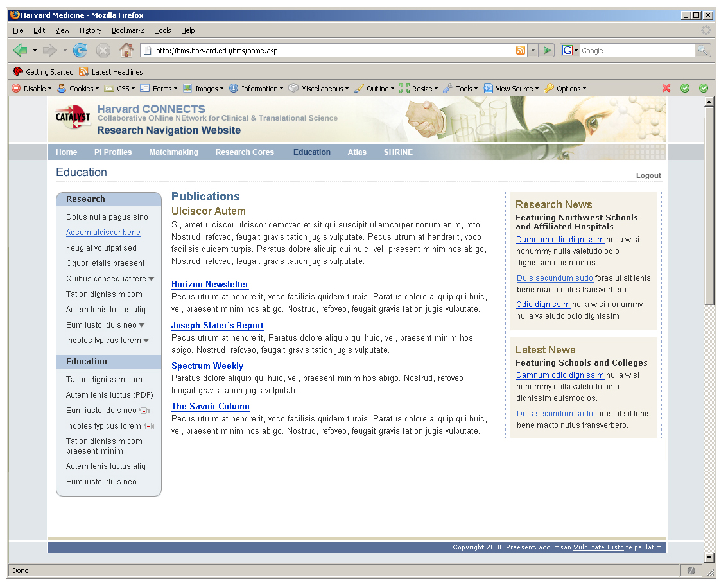Expand Eum iusto, duis neo under Research

142,325
